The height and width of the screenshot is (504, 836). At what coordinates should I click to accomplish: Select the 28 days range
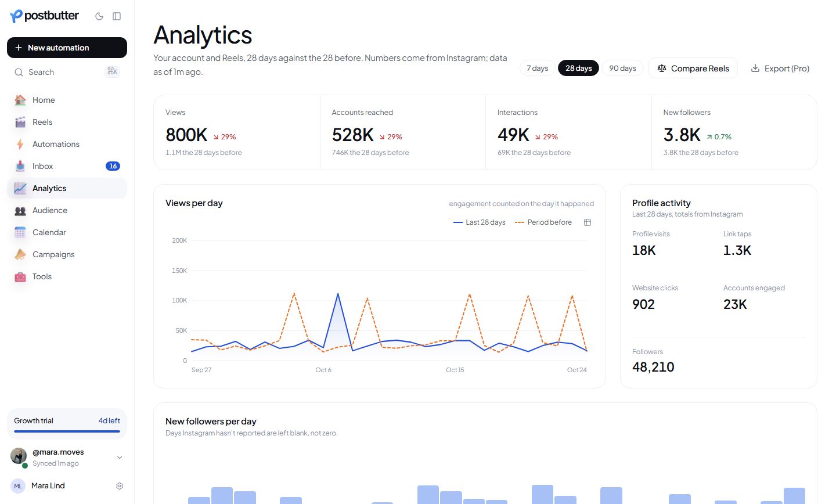(578, 68)
